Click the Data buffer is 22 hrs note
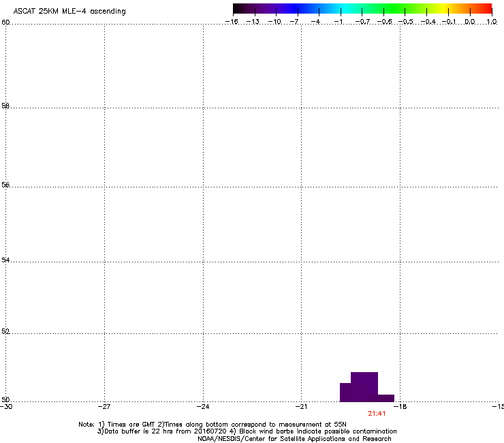Viewport: 504px width, 443px height. click(247, 431)
